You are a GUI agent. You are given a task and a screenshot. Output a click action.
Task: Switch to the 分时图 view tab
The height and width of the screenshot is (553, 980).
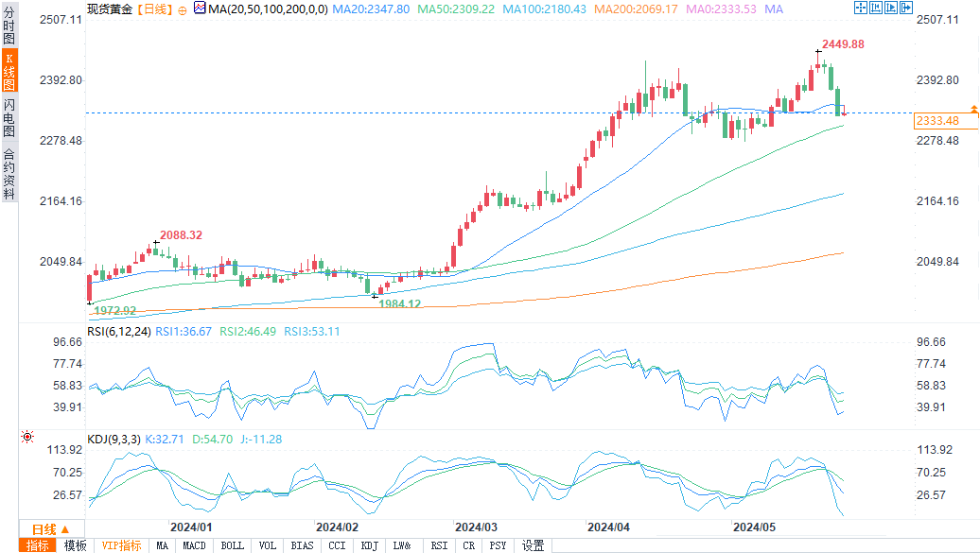pos(9,23)
